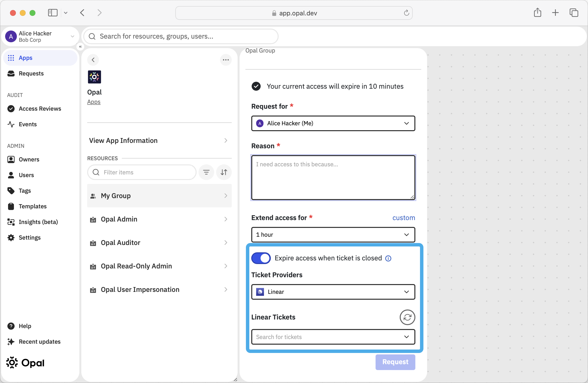This screenshot has width=588, height=383.
Task: Click the info icon next to expire toggle
Action: click(x=388, y=258)
